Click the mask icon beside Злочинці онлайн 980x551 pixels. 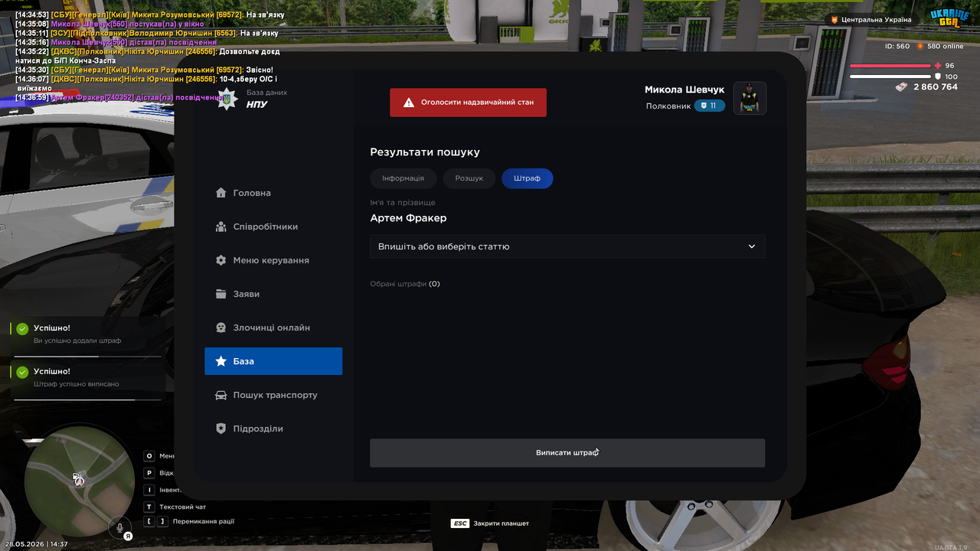[221, 328]
